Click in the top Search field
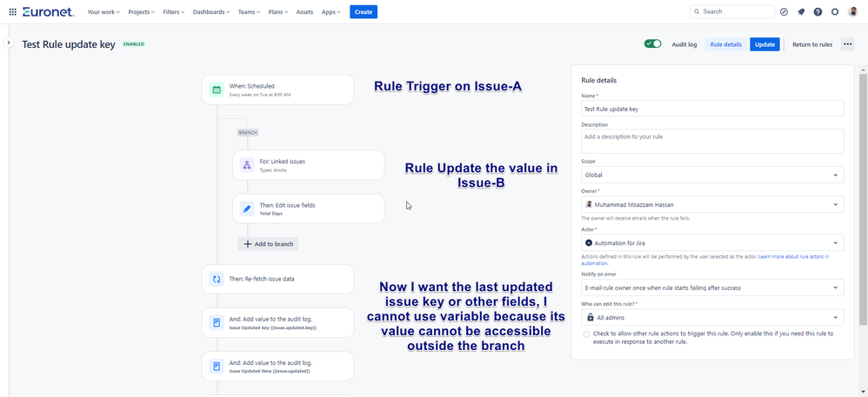Viewport: 868px width, 397px height. pos(731,11)
